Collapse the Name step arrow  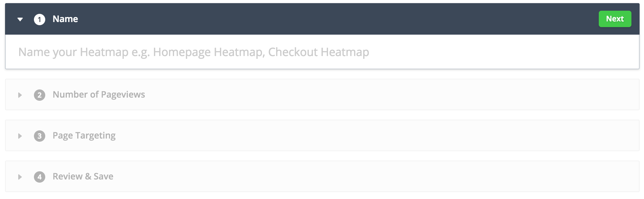[x=20, y=20]
